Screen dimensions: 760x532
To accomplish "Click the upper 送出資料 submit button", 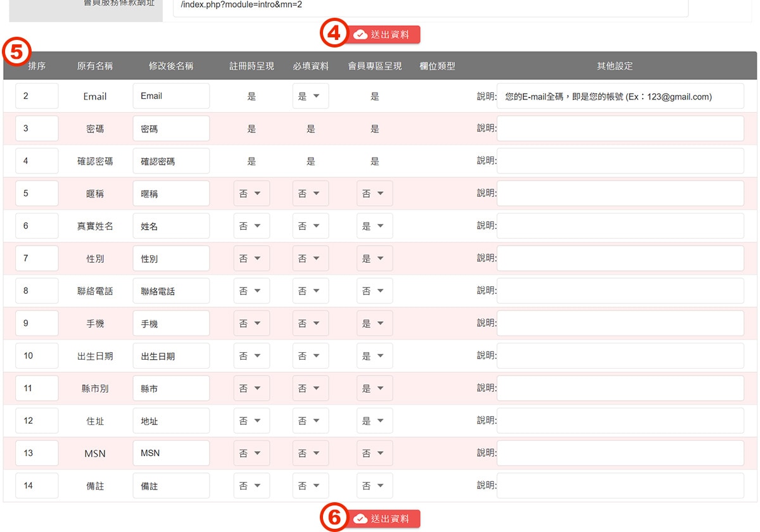I will [383, 35].
